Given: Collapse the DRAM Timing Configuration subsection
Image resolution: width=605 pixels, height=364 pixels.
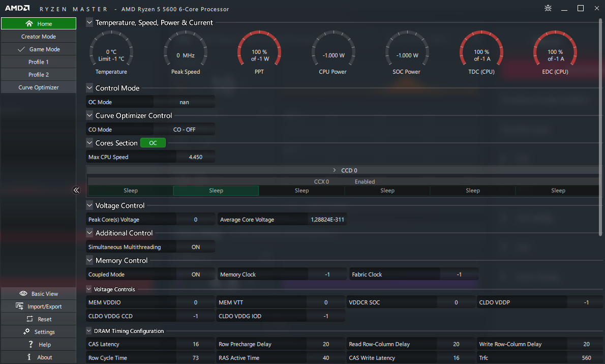Looking at the screenshot, I should [x=89, y=331].
